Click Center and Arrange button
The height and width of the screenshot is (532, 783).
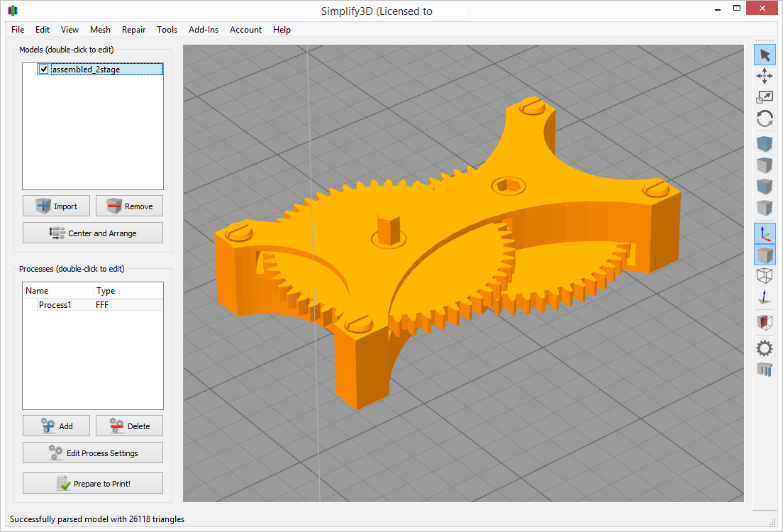coord(93,233)
